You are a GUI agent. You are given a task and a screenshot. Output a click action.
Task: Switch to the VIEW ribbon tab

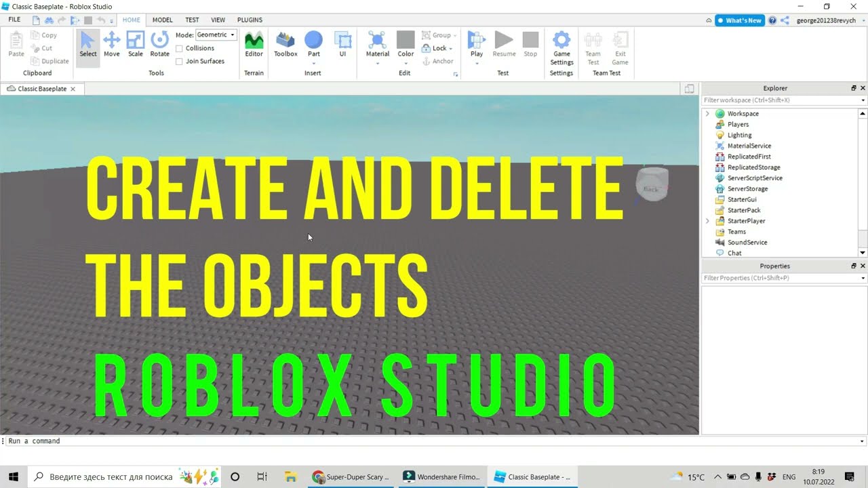[218, 20]
